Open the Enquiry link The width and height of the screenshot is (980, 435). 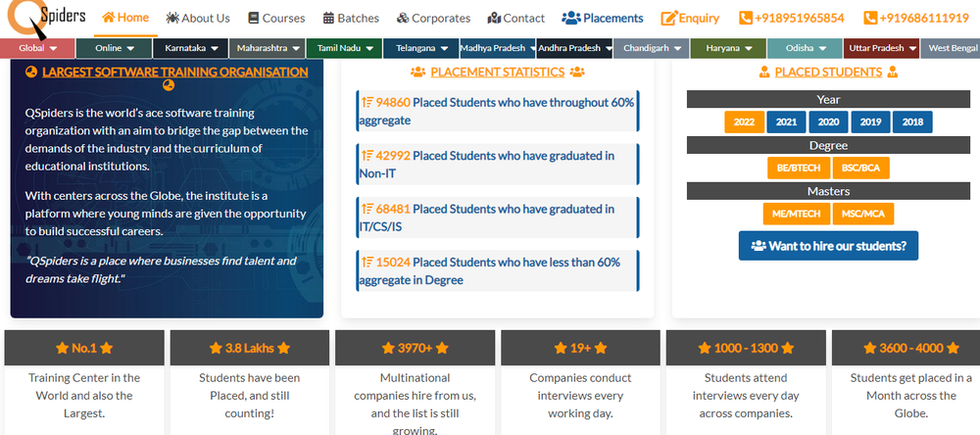point(691,18)
